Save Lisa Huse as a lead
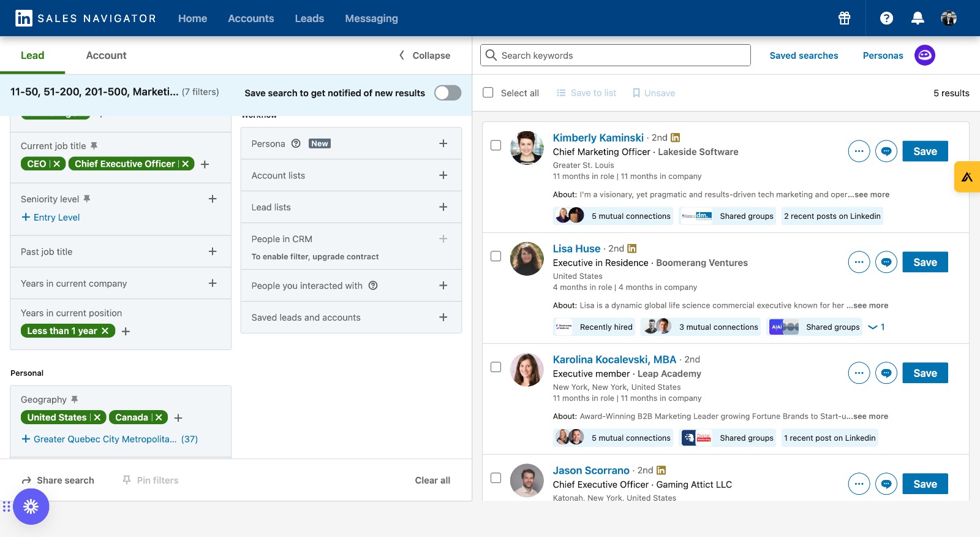Viewport: 980px width, 537px height. click(925, 262)
